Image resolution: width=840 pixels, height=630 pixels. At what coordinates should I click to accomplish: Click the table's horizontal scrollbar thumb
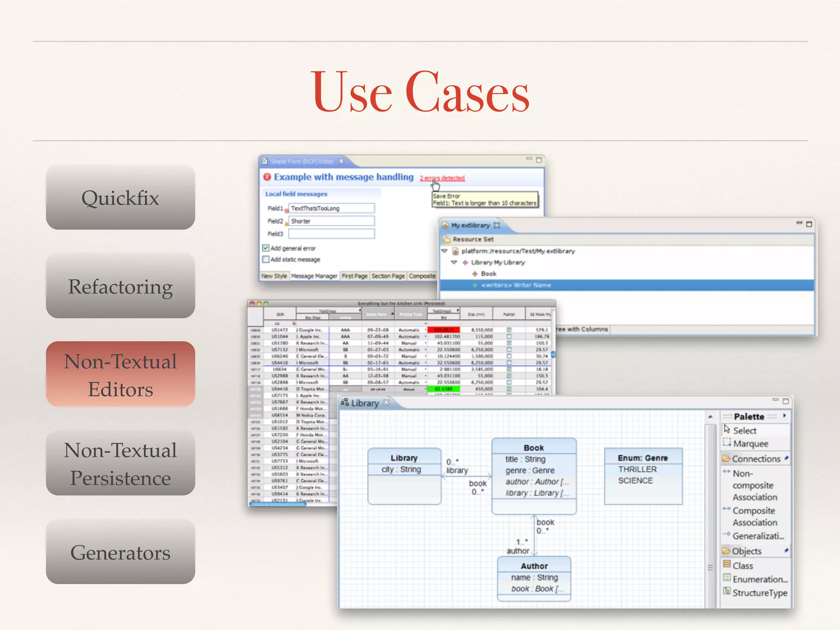point(278,504)
